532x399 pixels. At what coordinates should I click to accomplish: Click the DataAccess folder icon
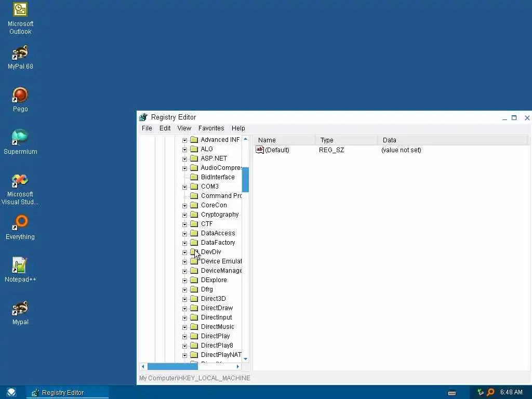(194, 233)
